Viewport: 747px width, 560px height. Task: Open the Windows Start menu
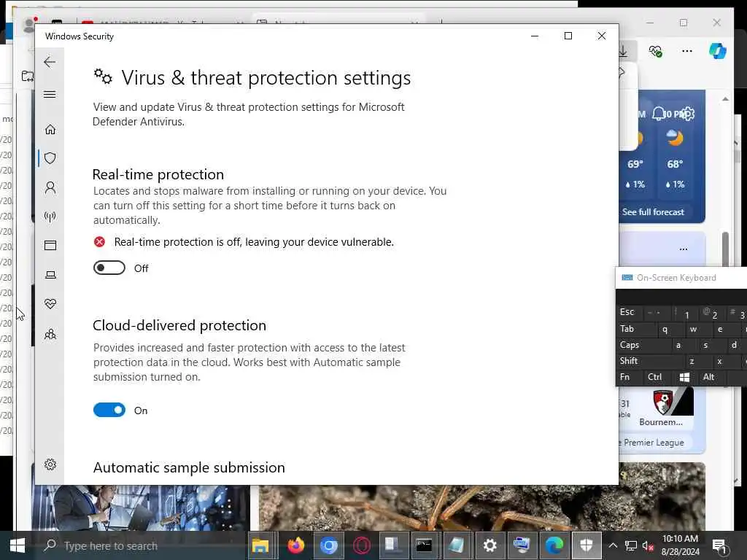coord(17,545)
